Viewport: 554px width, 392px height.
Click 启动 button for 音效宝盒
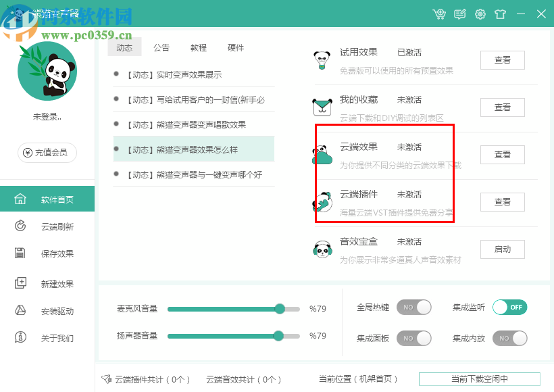point(502,249)
